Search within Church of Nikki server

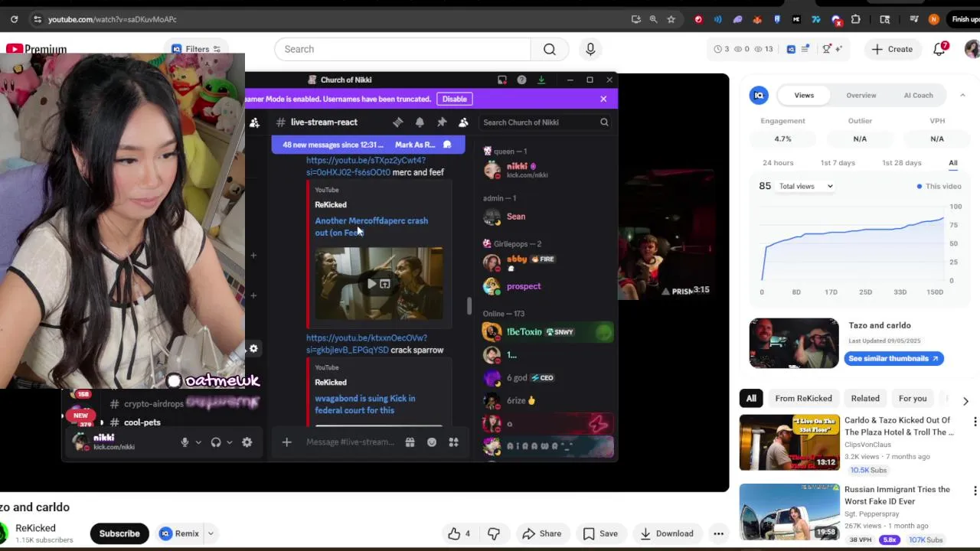click(544, 122)
